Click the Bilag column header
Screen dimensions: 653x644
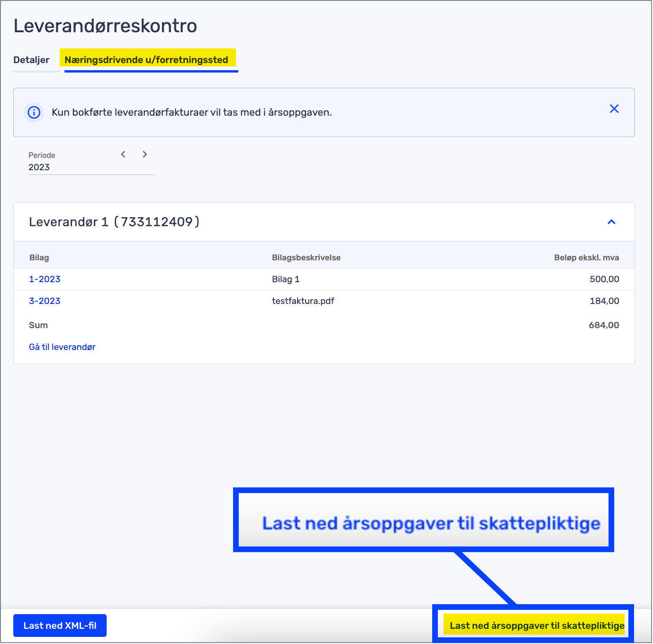tap(39, 258)
